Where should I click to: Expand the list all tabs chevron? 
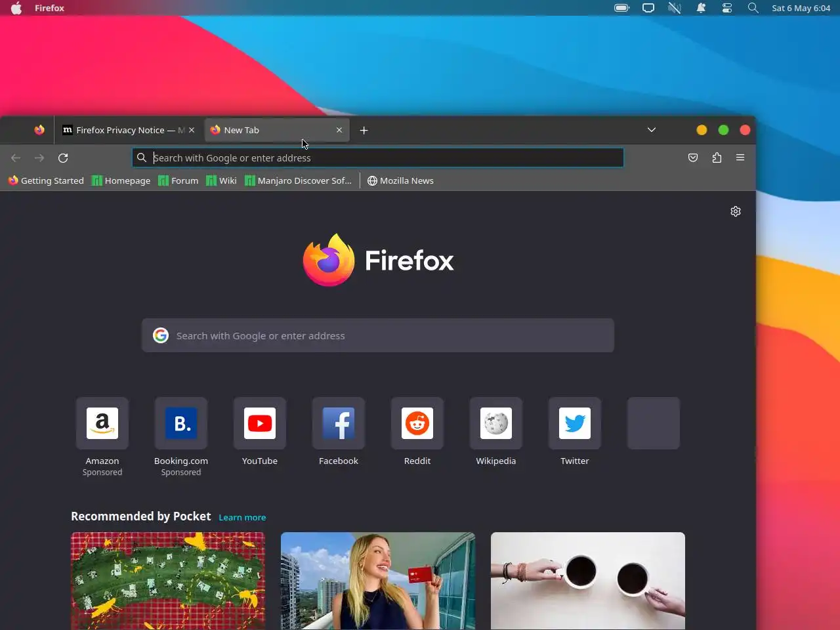(652, 130)
